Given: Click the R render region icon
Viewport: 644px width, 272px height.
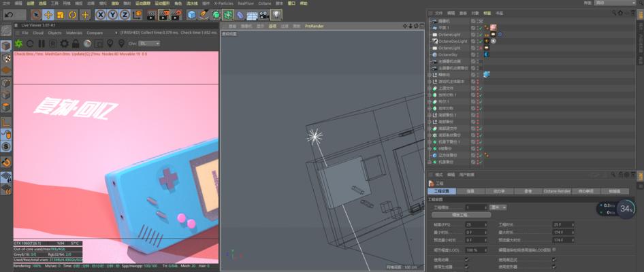Looking at the screenshot, I should [52, 43].
